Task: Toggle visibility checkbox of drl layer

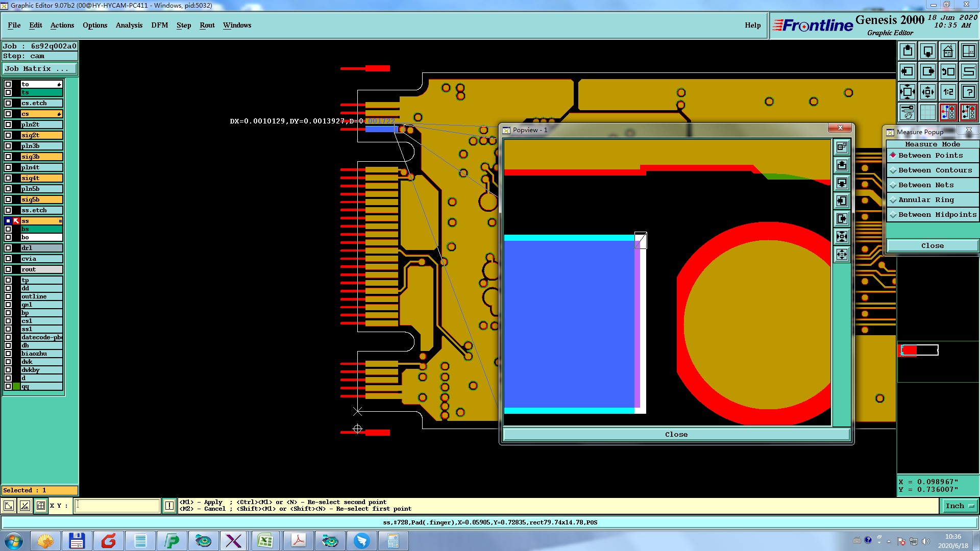Action: coord(8,248)
